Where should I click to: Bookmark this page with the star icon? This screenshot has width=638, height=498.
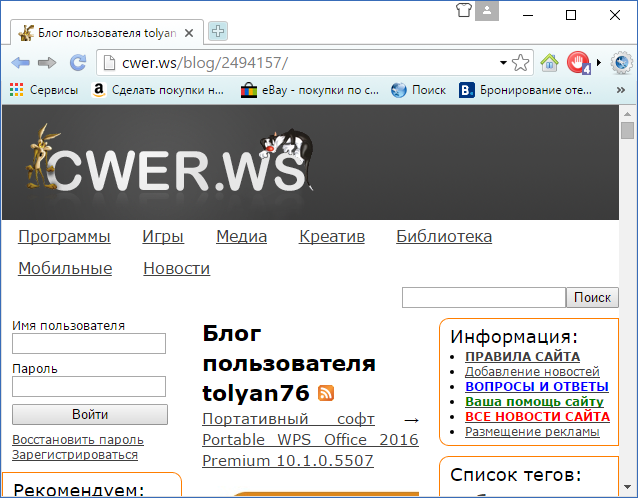click(521, 63)
